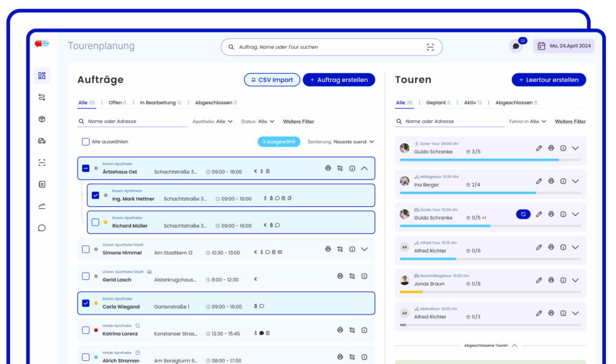Open the chat bubble icon in sidebar
This screenshot has height=364, width=616.
tap(42, 228)
